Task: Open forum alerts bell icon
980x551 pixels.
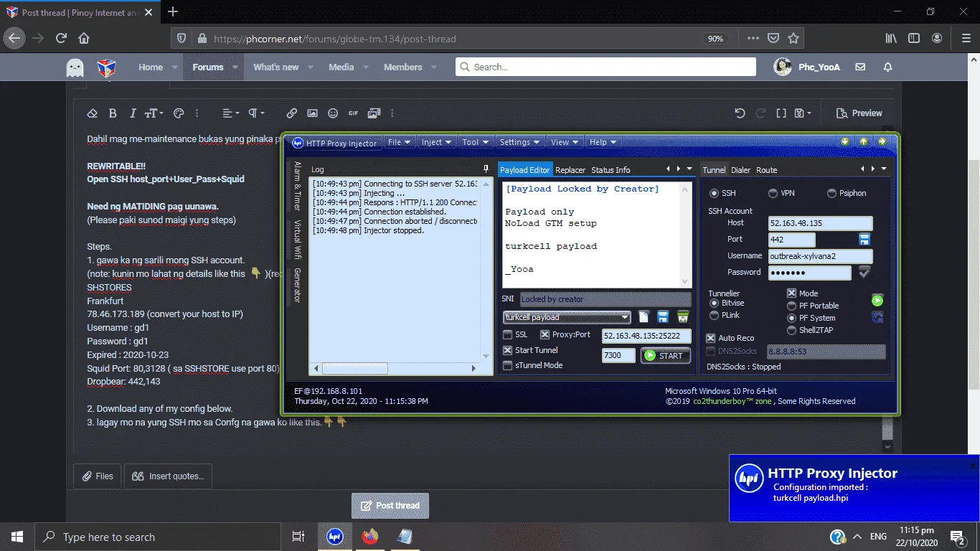Action: point(887,67)
